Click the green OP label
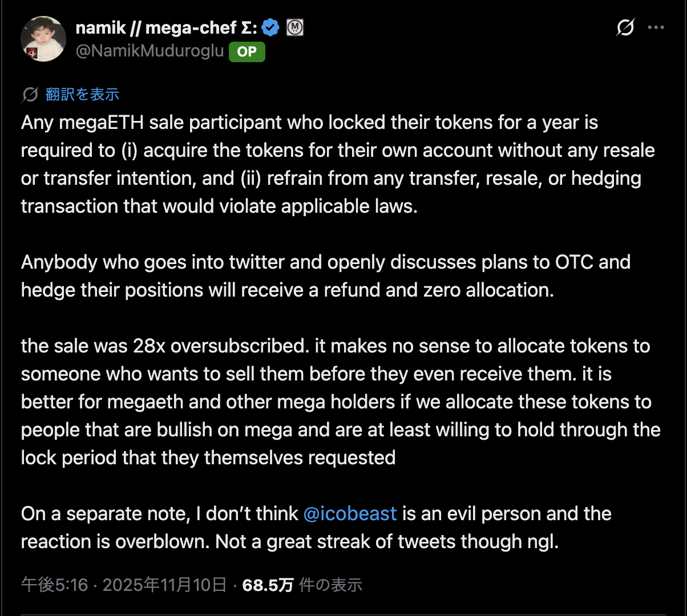The width and height of the screenshot is (687, 616). (246, 52)
